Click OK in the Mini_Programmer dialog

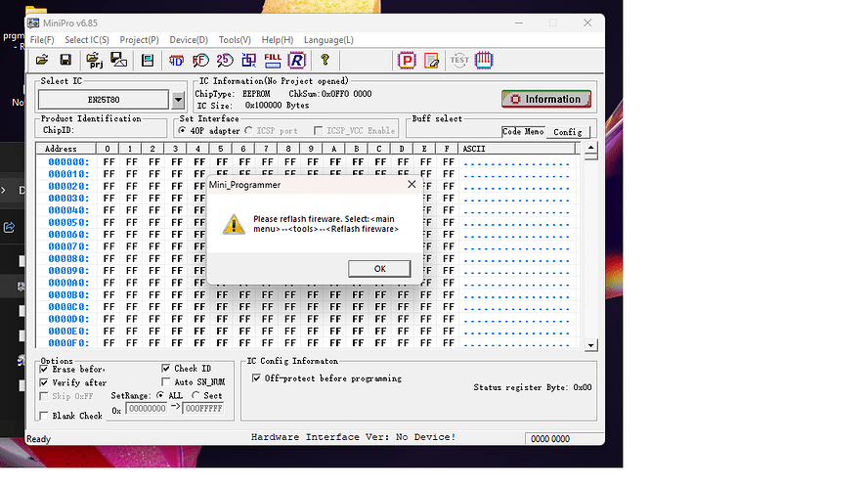pyautogui.click(x=379, y=269)
